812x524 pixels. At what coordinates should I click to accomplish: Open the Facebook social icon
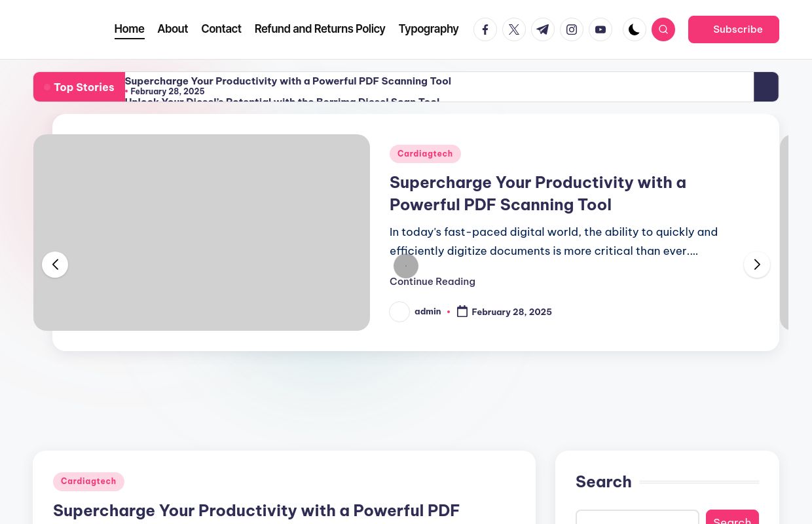(485, 29)
